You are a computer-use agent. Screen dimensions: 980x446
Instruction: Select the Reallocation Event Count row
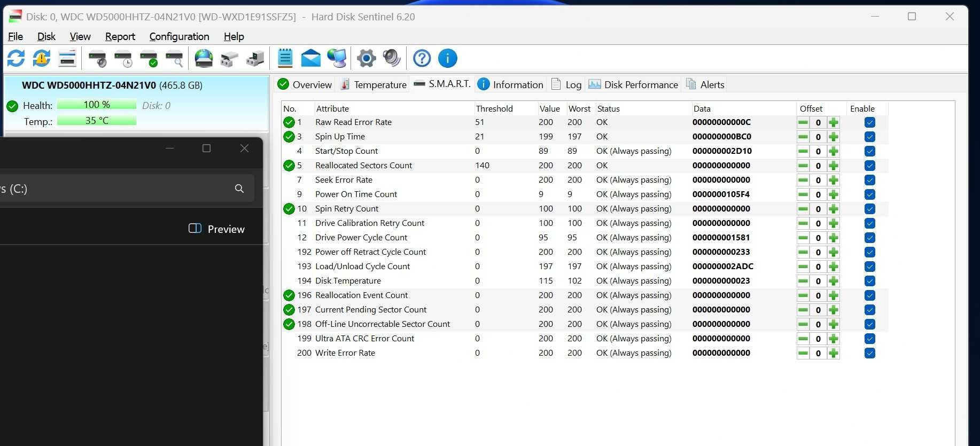point(585,295)
